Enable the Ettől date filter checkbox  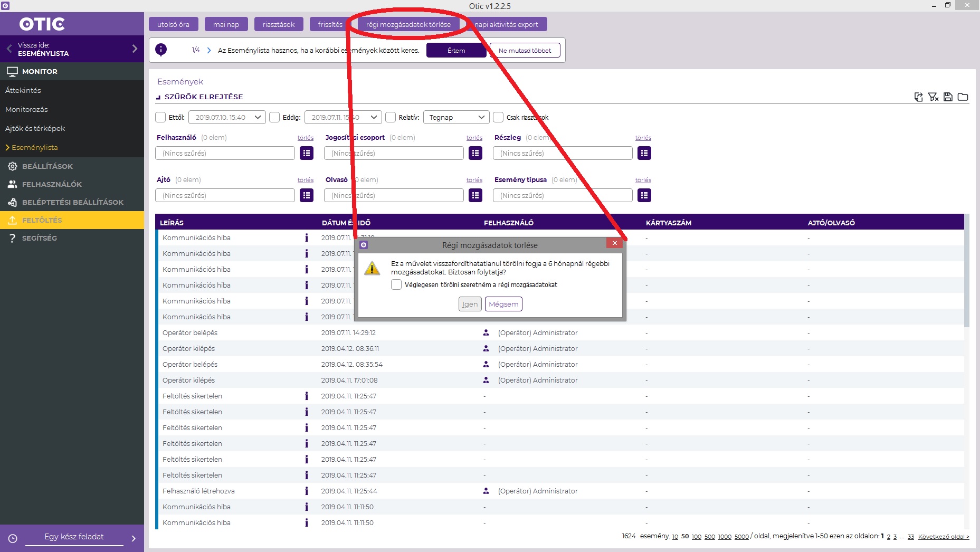pos(160,117)
